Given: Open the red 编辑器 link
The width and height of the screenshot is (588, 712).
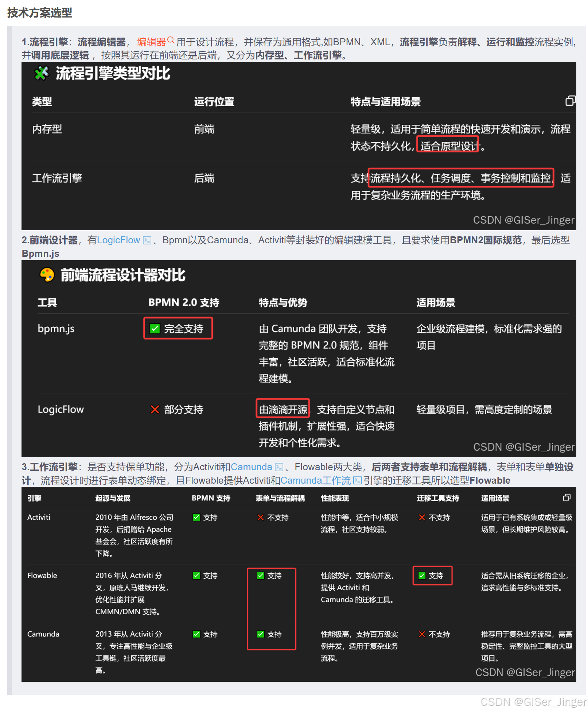Looking at the screenshot, I should point(152,42).
